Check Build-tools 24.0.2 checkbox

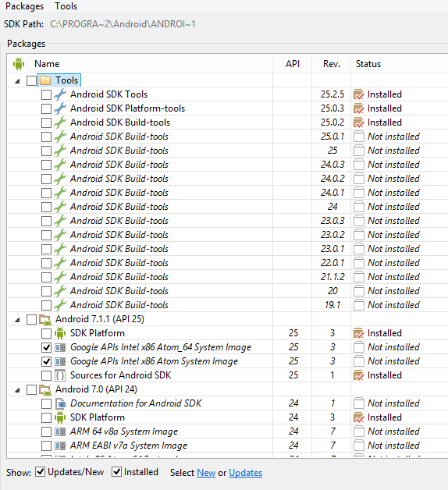46,179
